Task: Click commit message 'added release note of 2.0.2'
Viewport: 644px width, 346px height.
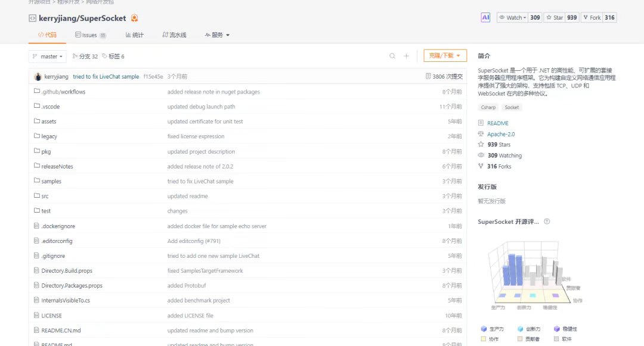Action: [200, 166]
